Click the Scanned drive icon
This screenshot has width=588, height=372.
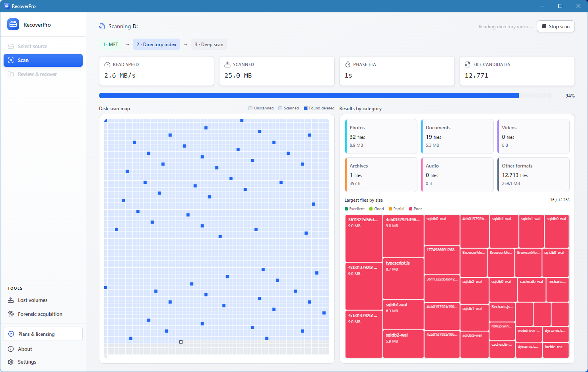coord(227,64)
